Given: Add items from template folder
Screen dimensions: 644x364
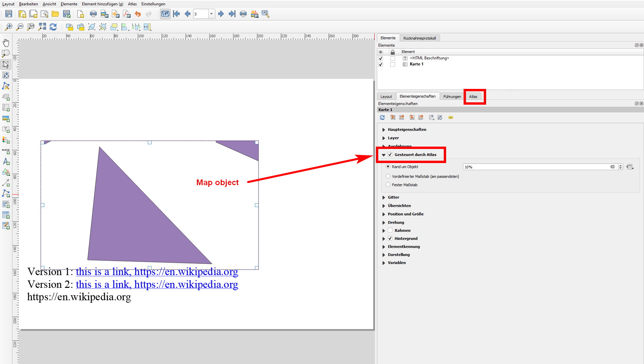Looking at the screenshot, I should (55, 14).
